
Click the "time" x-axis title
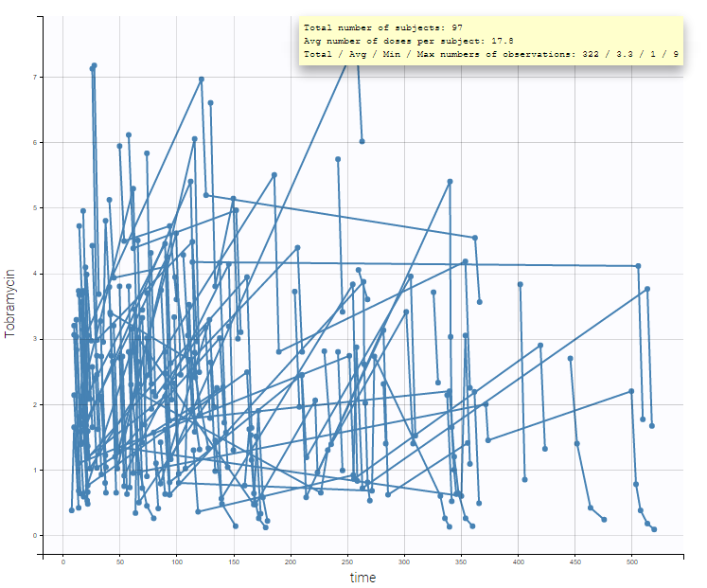pos(362,578)
